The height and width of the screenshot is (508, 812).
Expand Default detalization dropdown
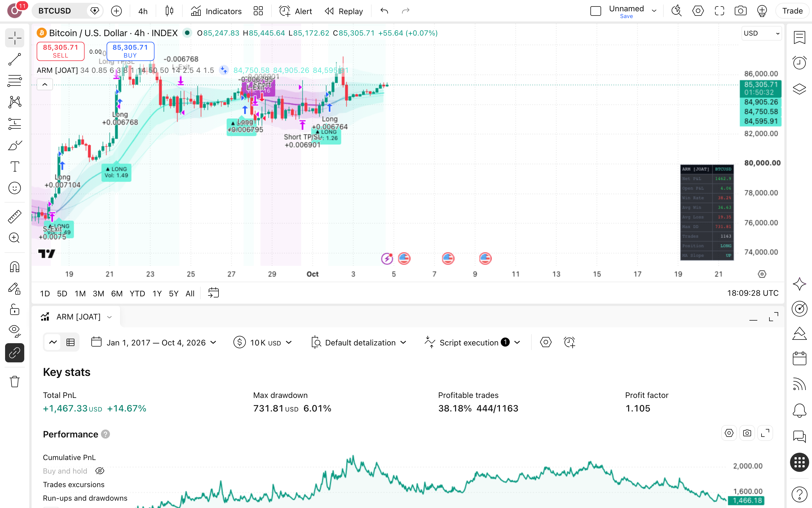(359, 342)
